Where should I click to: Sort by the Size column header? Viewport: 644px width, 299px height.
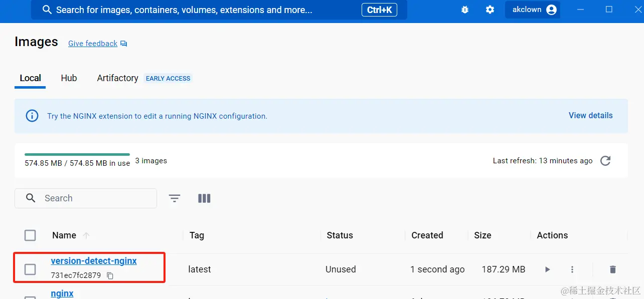pyautogui.click(x=482, y=235)
